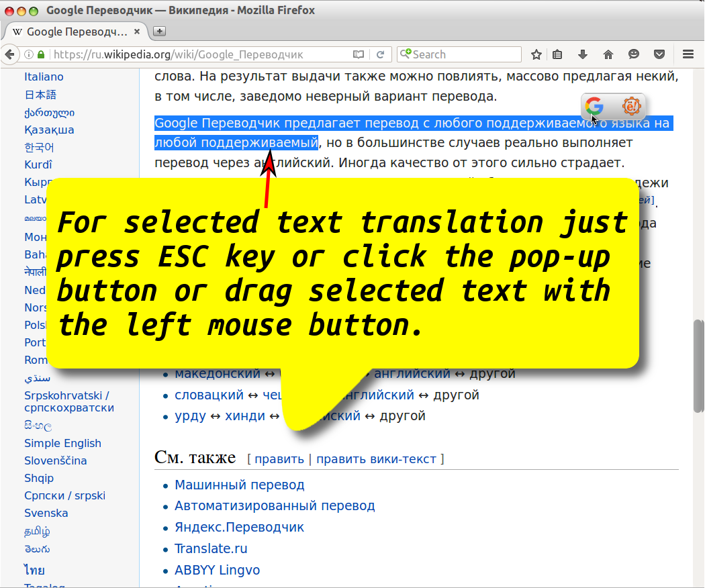
Task: Open the සිංහල language link
Action: tap(38, 426)
